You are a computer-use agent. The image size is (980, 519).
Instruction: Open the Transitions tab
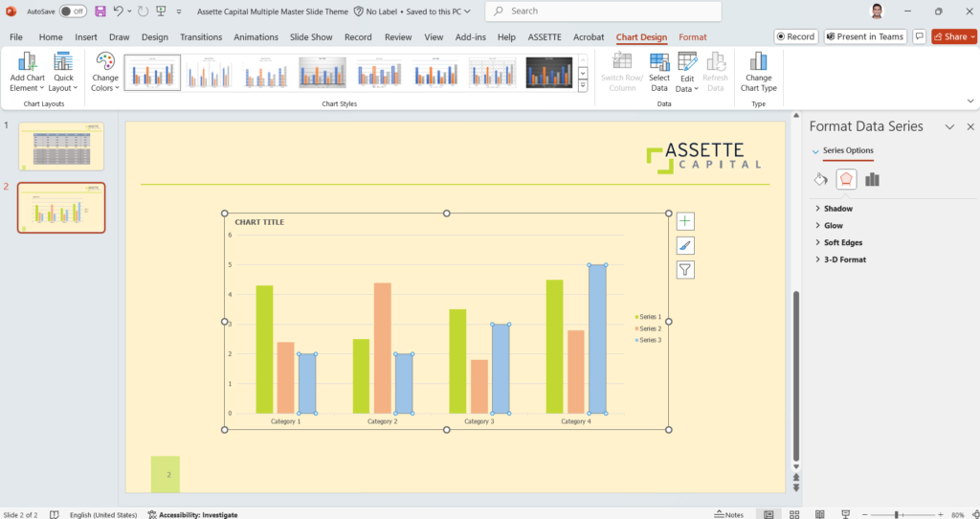coord(201,37)
